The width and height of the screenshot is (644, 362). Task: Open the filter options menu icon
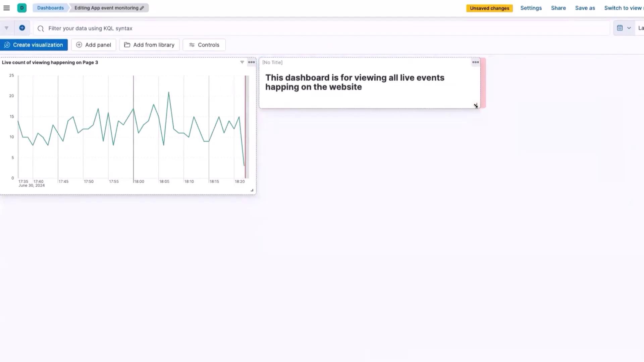tap(6, 28)
